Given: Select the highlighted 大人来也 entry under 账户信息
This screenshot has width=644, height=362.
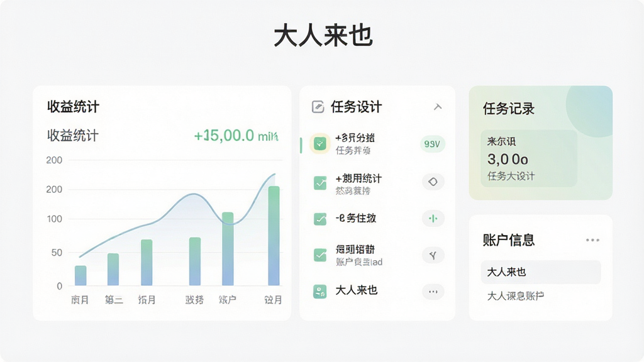Looking at the screenshot, I should [541, 271].
